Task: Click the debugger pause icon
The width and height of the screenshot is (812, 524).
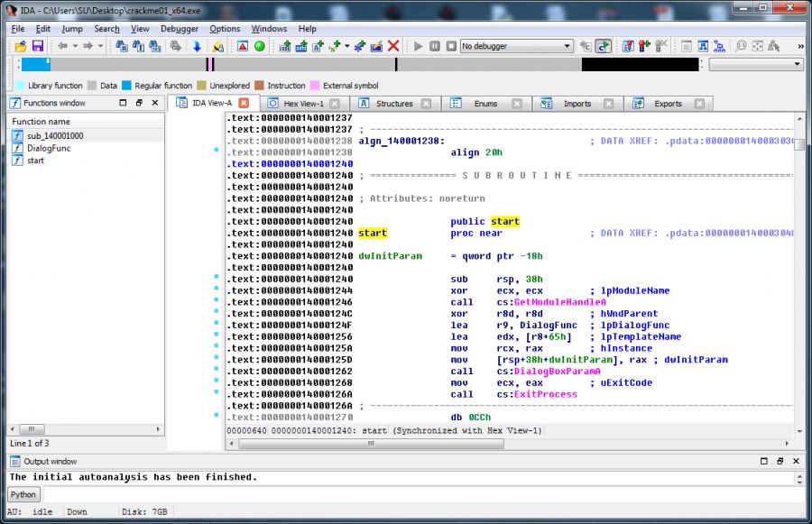Action: click(x=436, y=46)
